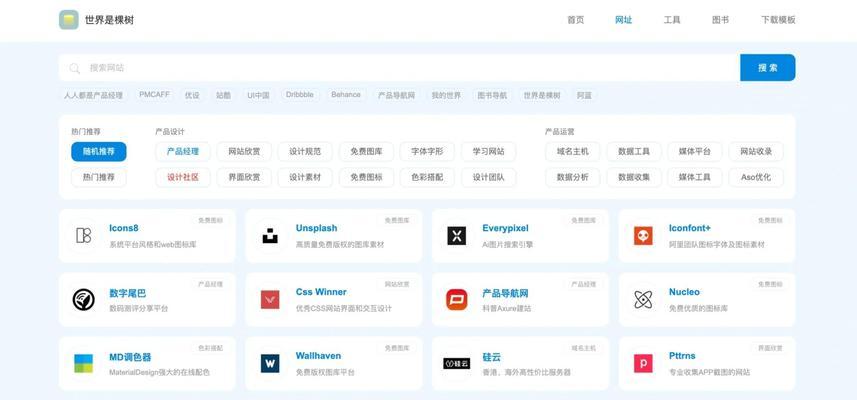Click the PMCAFF quick tag

[155, 95]
